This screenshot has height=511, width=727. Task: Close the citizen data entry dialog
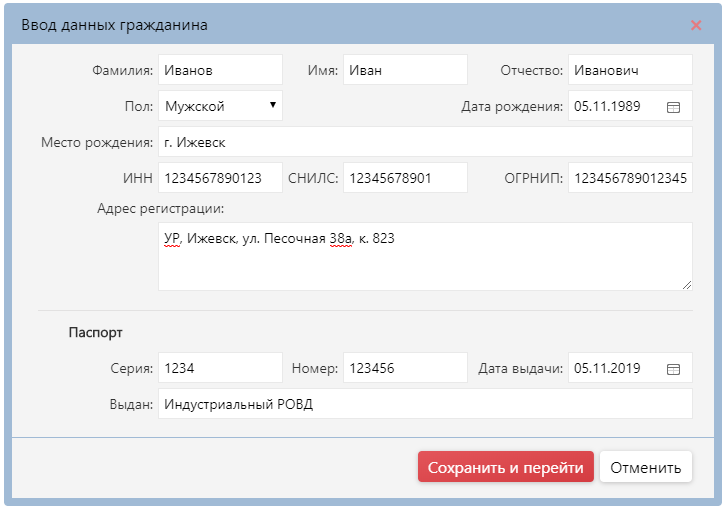click(696, 25)
